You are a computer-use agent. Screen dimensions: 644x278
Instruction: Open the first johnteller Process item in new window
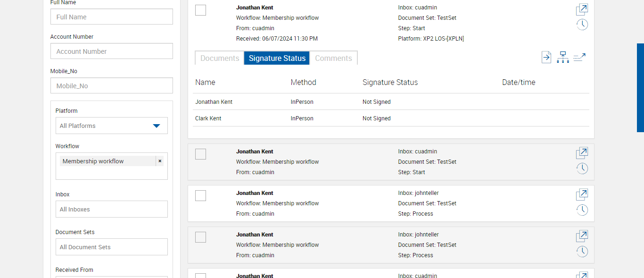click(582, 194)
